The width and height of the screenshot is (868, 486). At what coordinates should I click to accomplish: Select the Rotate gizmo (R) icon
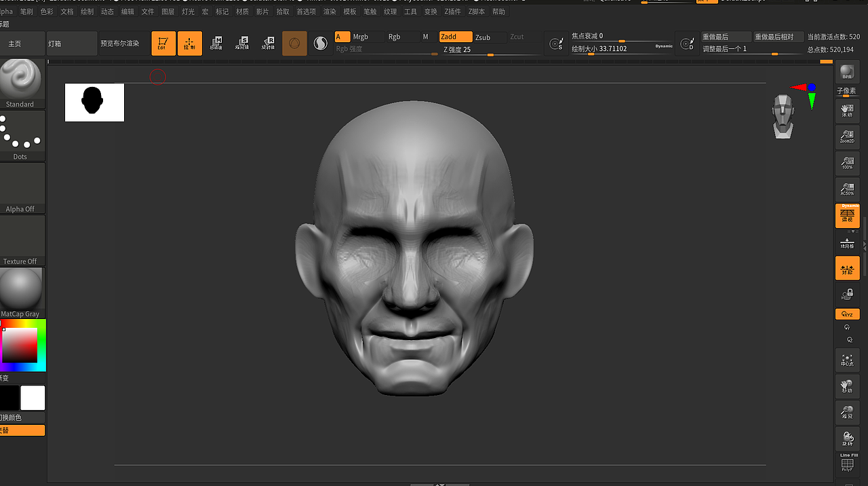(x=268, y=43)
